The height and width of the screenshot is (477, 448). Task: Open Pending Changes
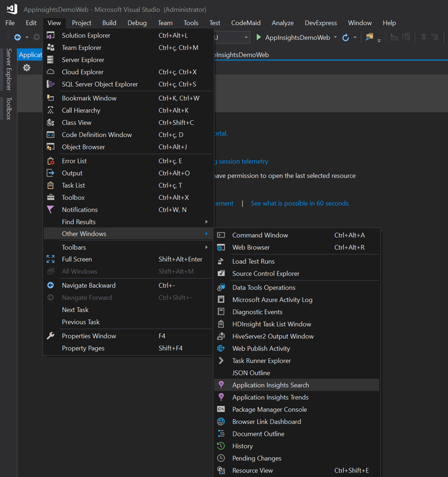click(x=297, y=458)
